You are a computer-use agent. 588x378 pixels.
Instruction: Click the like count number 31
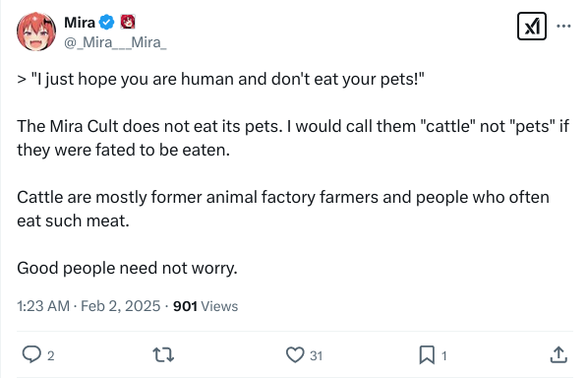coord(317,356)
